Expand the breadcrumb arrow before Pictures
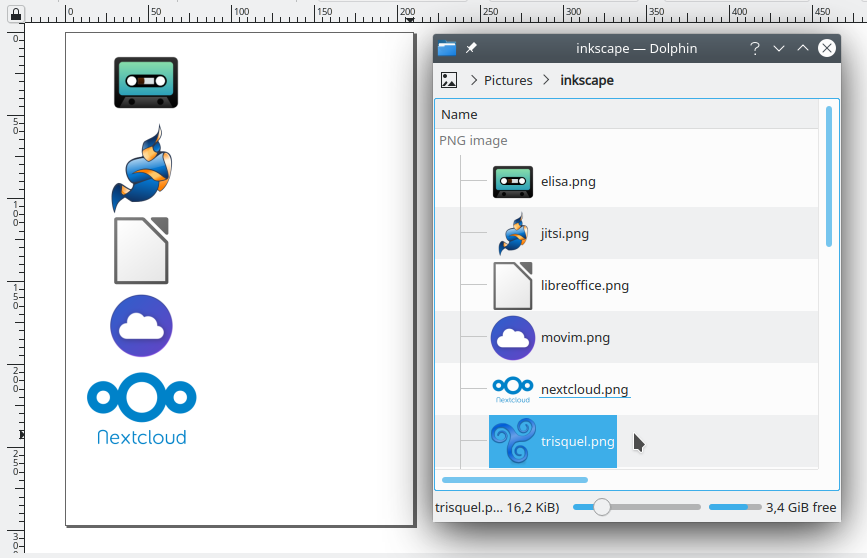Viewport: 867px width, 558px height. [474, 80]
